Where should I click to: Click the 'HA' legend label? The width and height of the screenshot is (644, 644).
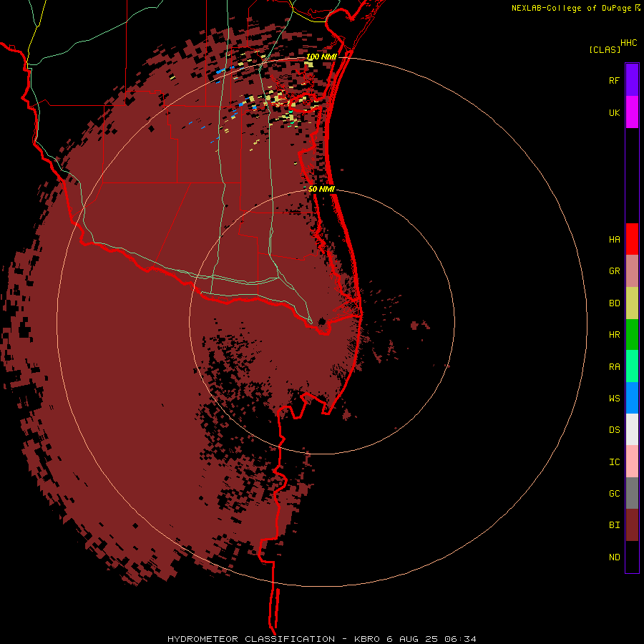(614, 239)
